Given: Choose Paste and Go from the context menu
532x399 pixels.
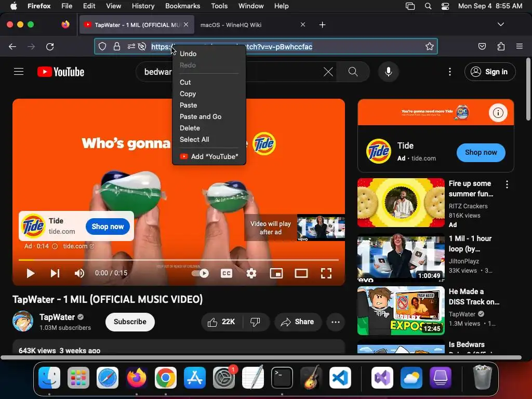Looking at the screenshot, I should pos(209,117).
